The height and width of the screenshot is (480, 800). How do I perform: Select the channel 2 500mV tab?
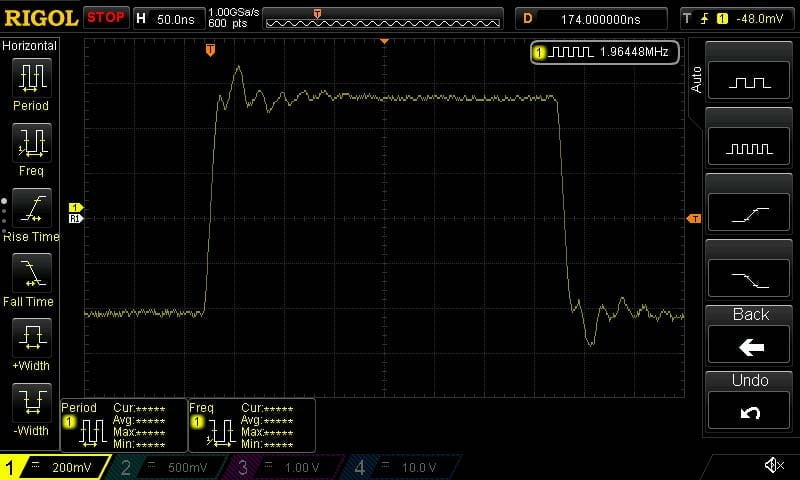tap(168, 467)
